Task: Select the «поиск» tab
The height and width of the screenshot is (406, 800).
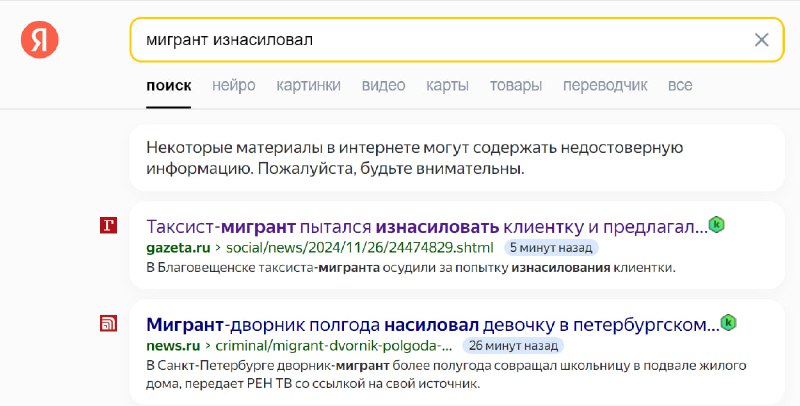Action: [x=169, y=85]
